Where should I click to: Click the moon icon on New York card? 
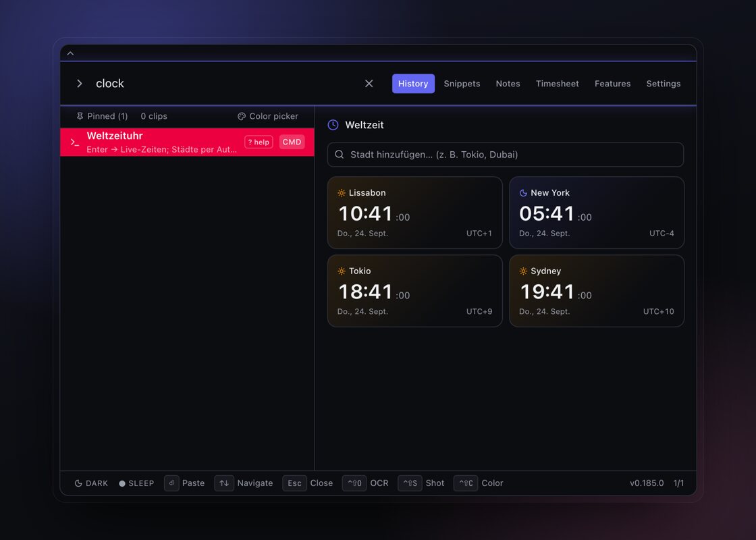(x=523, y=193)
